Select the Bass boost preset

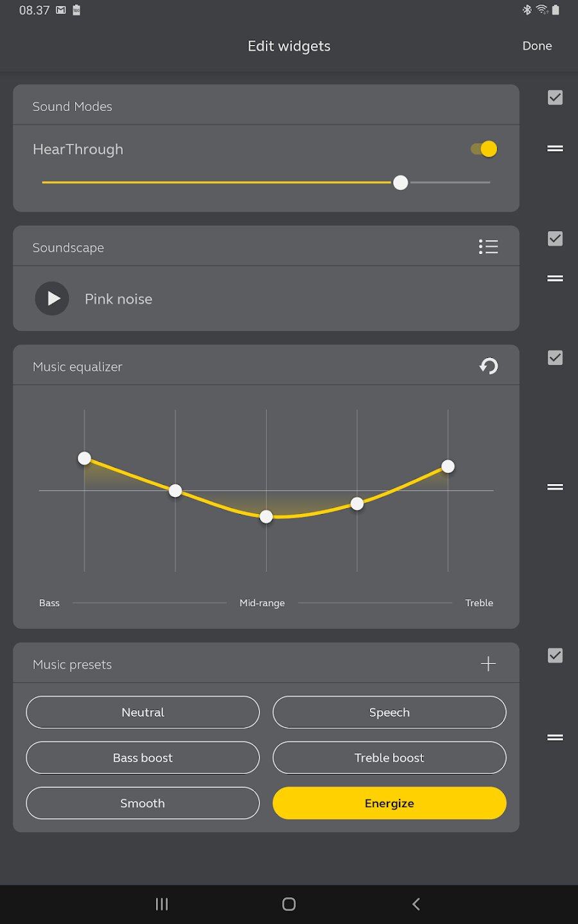(x=143, y=758)
